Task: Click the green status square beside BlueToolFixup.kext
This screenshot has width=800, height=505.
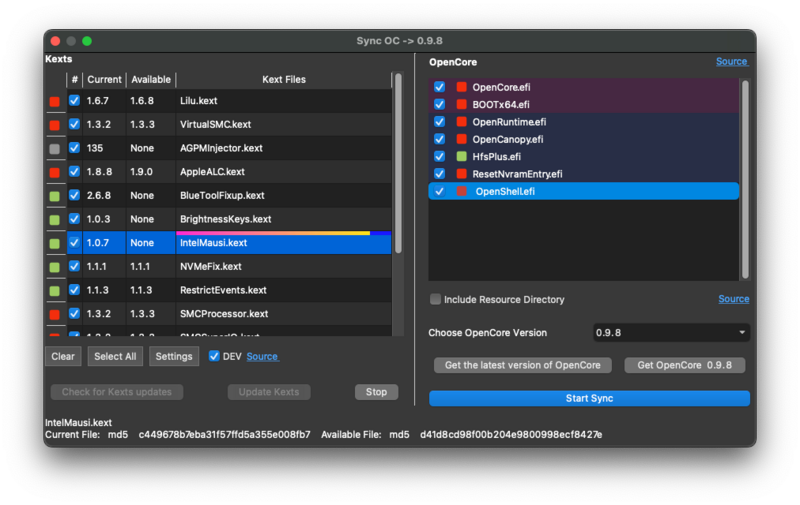Action: tap(54, 196)
